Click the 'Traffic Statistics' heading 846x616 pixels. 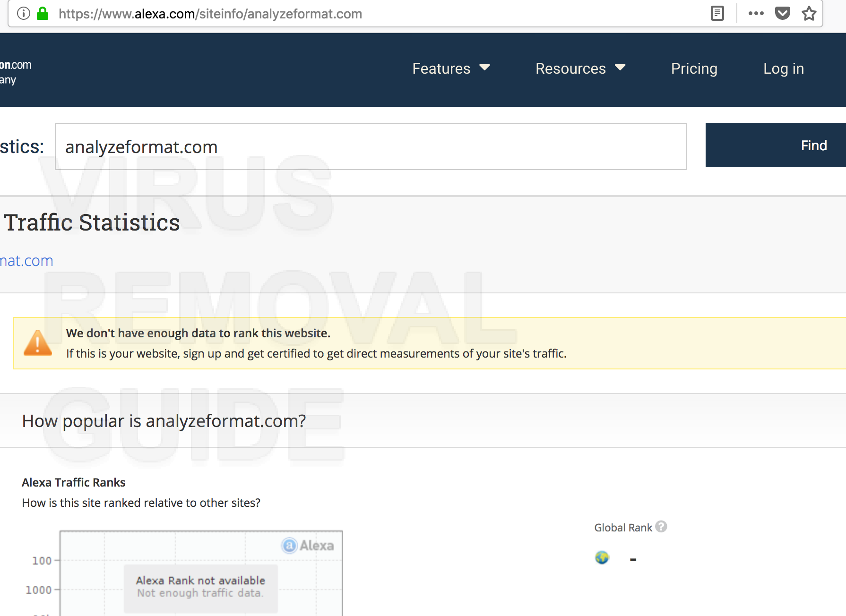click(92, 222)
